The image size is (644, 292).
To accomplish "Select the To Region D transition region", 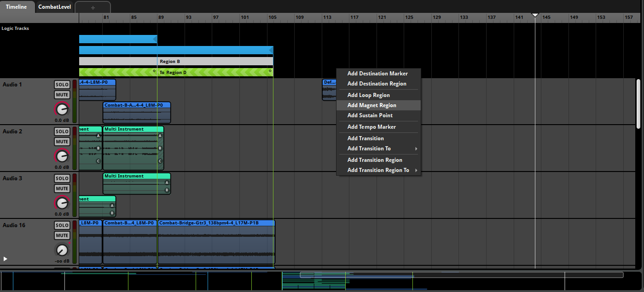I will click(x=176, y=72).
